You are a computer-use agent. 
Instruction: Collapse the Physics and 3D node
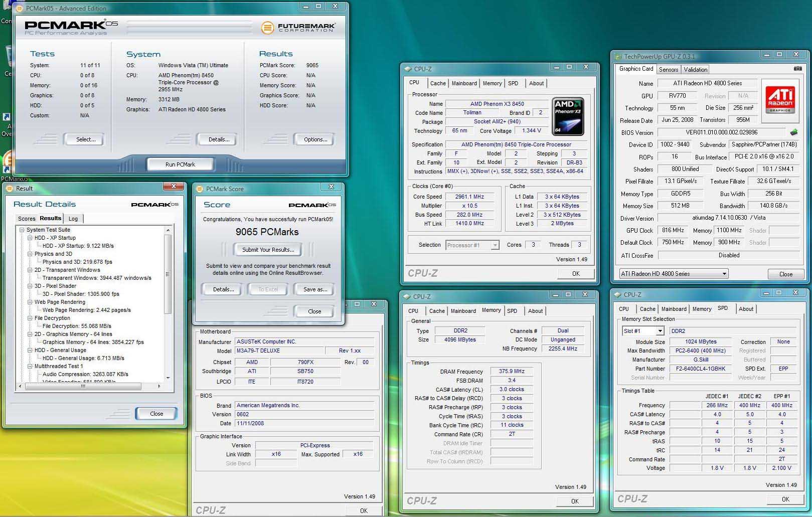[x=30, y=254]
